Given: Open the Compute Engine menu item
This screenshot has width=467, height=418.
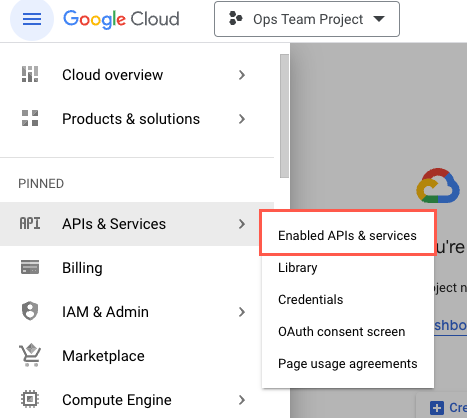Looking at the screenshot, I should (137, 400).
